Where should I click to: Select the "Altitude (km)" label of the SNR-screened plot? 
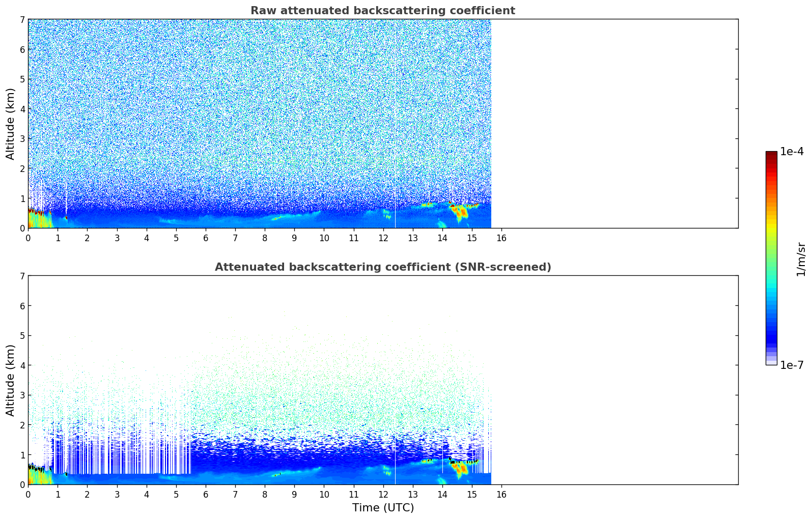[11, 380]
